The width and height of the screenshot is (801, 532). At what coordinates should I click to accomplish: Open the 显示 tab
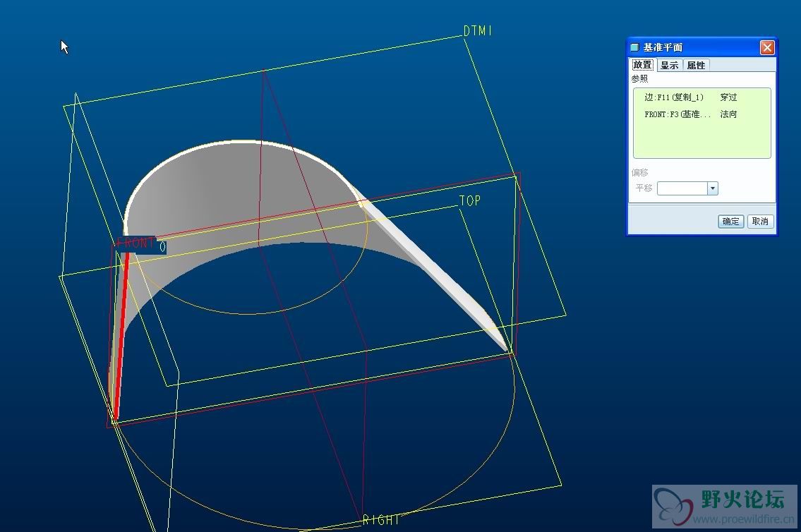pyautogui.click(x=669, y=65)
